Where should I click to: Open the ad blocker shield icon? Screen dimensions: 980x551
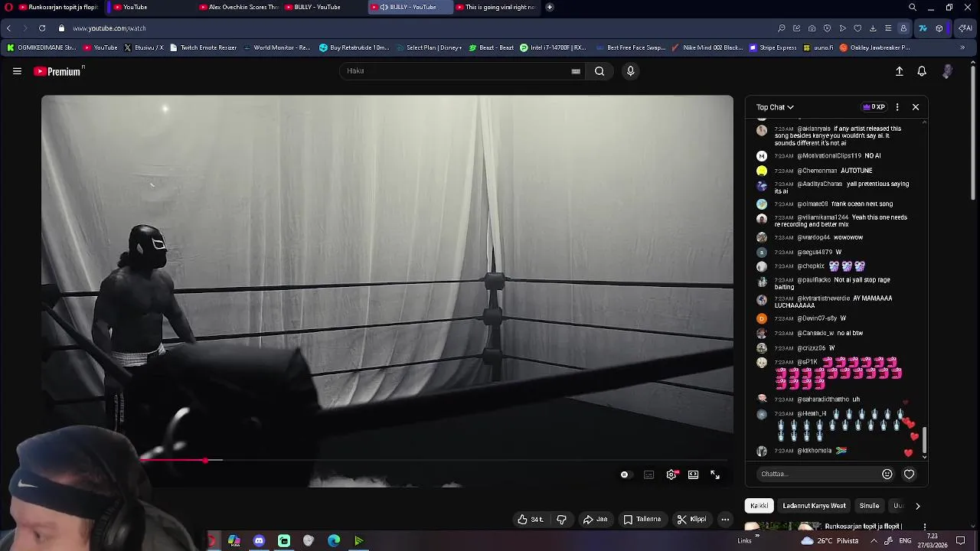[x=827, y=28]
